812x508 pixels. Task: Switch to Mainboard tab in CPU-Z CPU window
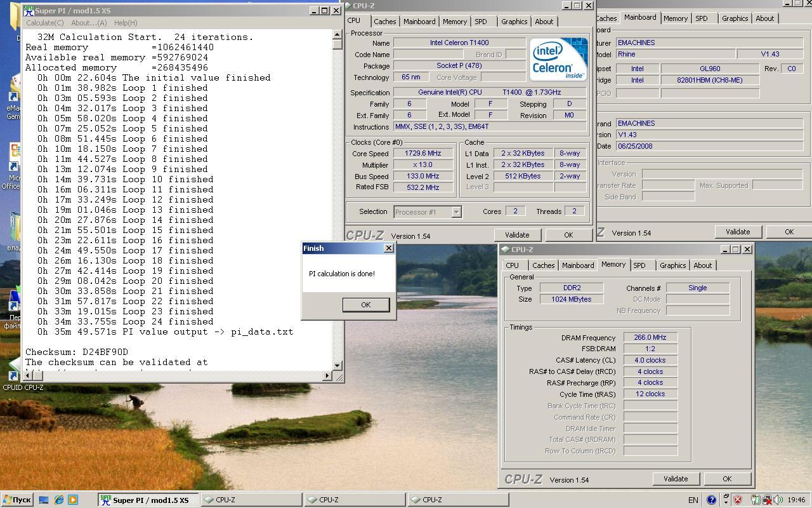click(419, 22)
